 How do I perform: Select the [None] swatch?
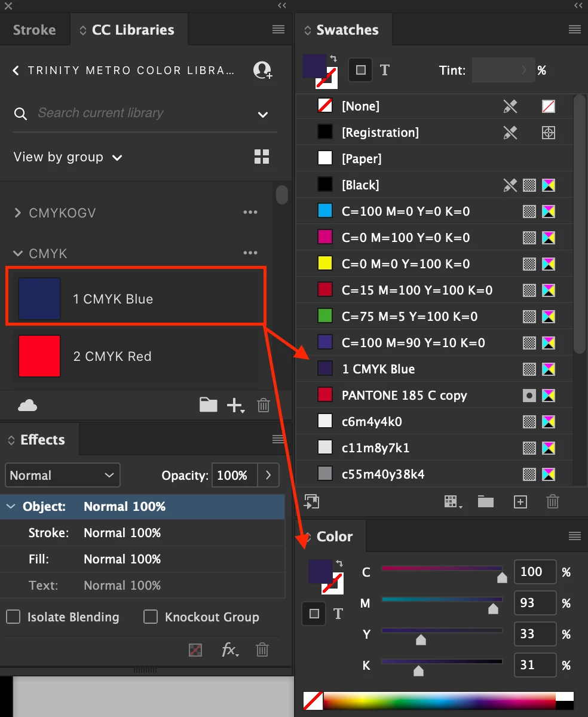pos(434,106)
